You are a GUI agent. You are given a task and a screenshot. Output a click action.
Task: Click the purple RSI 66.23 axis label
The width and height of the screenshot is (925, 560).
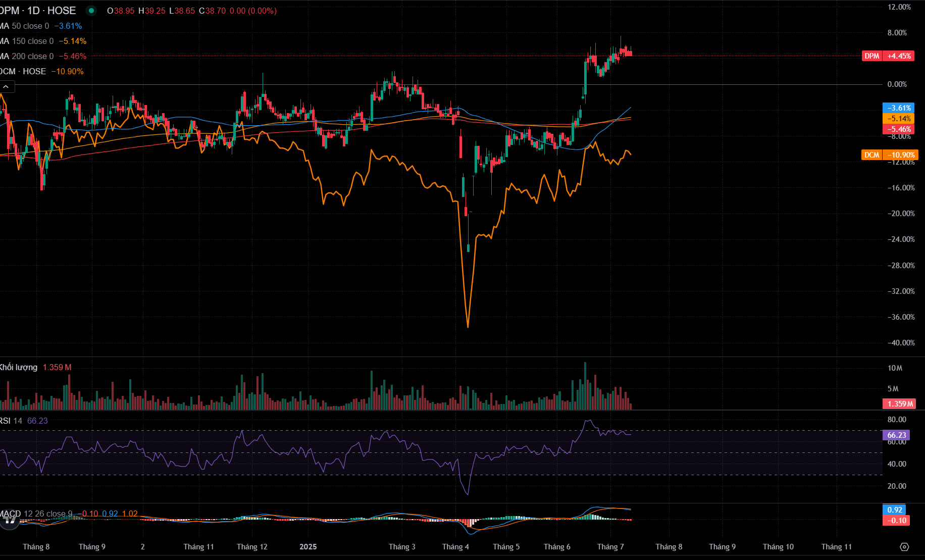coord(896,435)
